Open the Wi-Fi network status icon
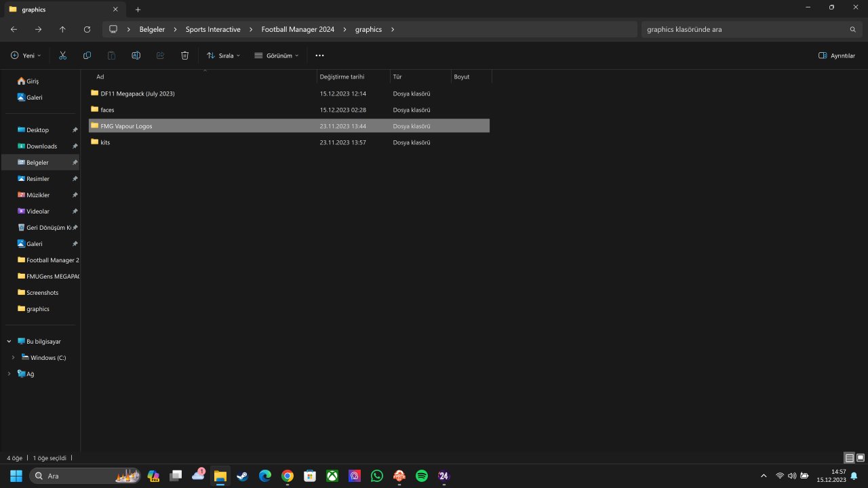 click(780, 476)
